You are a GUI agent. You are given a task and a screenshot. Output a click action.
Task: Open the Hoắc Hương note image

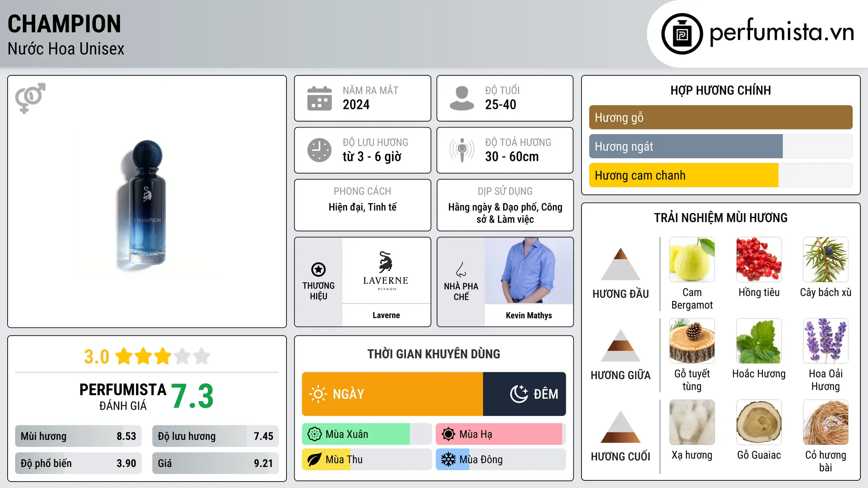[x=759, y=341]
